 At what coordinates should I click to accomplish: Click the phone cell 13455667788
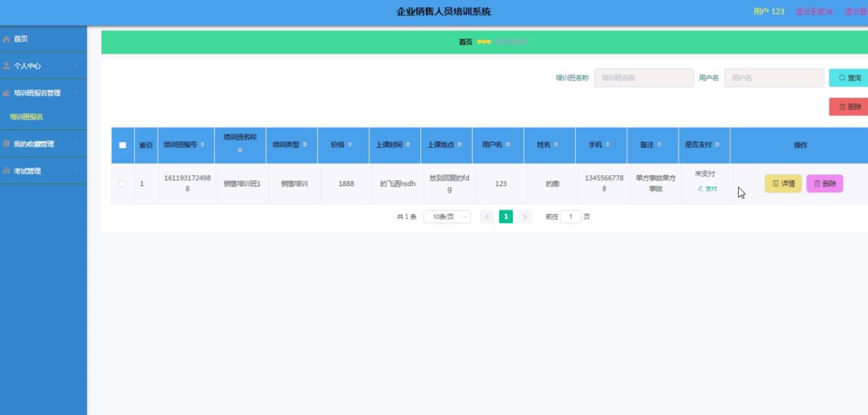604,183
